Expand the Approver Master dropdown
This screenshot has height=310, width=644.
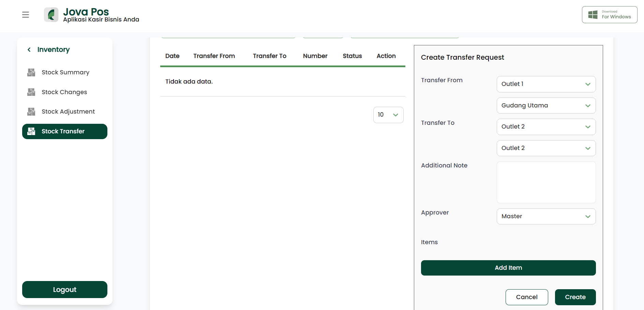[x=546, y=217]
